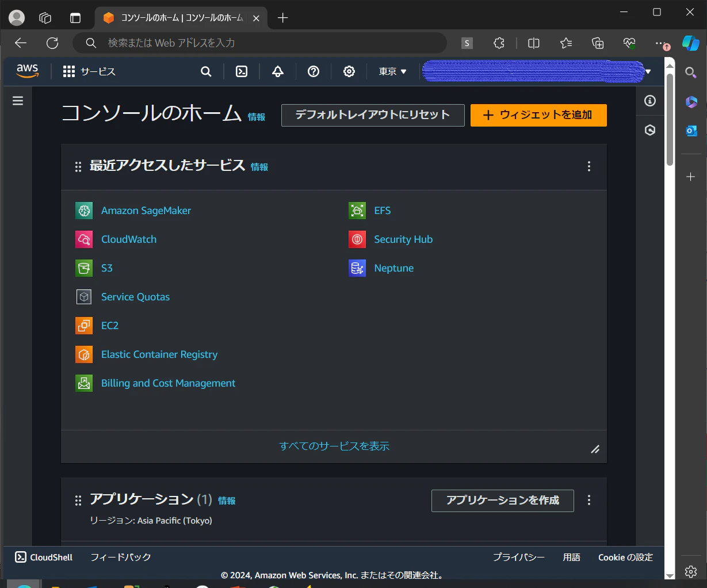Open the Edge sidebar search icon
Screen dimensions: 707x588
click(x=691, y=72)
